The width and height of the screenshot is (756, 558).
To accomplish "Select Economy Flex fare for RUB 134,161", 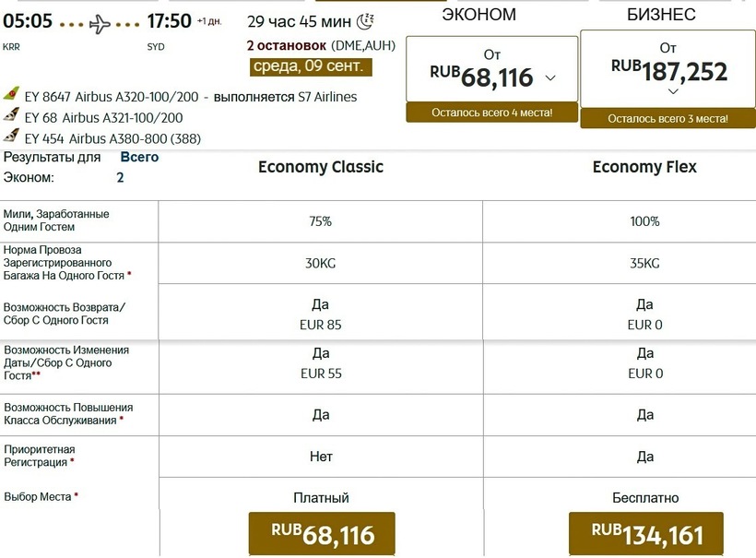I will (x=645, y=533).
